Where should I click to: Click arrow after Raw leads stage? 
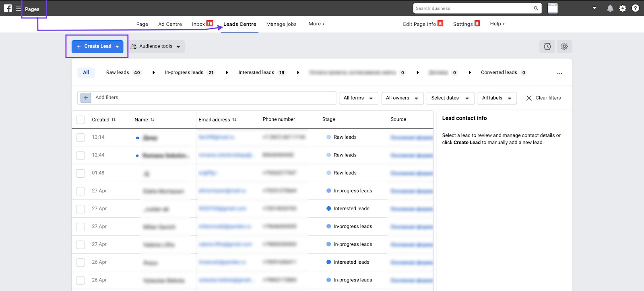coord(154,73)
